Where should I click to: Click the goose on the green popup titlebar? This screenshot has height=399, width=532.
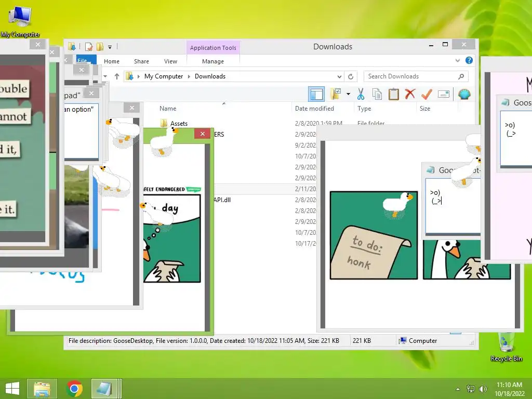(x=164, y=141)
